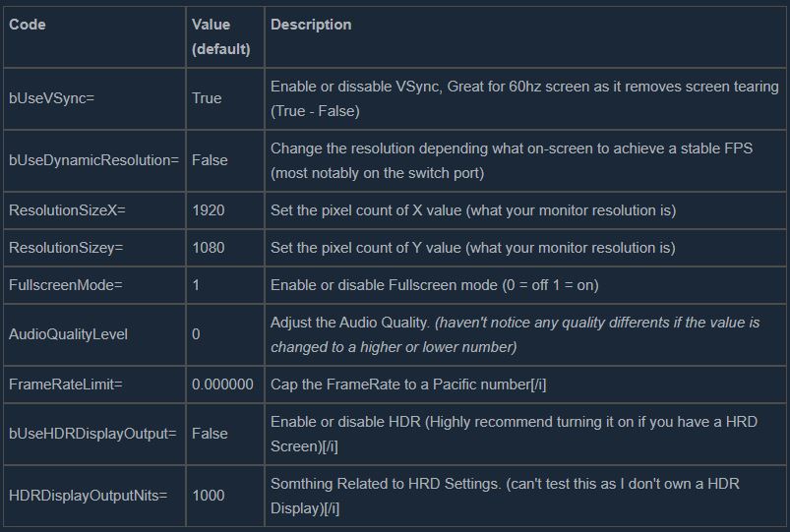
Task: Select the bUseHDRDisplayOutput= code cell
Action: [92, 433]
